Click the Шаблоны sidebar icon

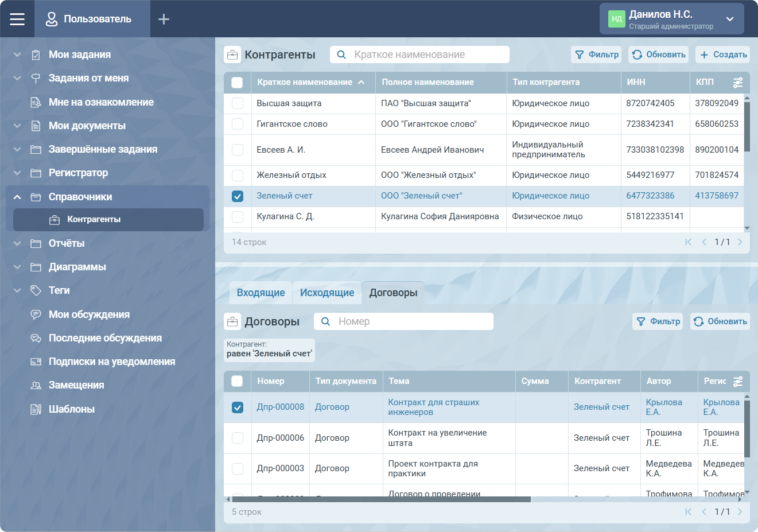36,409
